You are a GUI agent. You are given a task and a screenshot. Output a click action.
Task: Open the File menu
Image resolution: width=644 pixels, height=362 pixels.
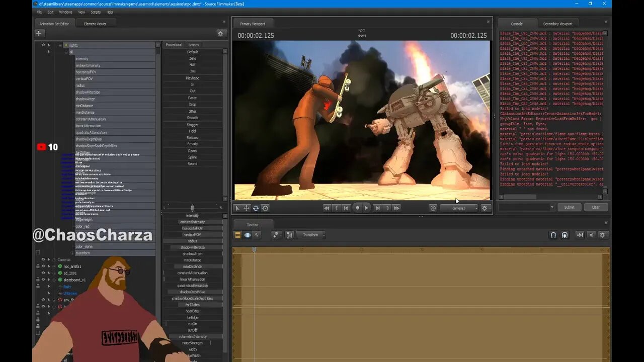tap(39, 12)
